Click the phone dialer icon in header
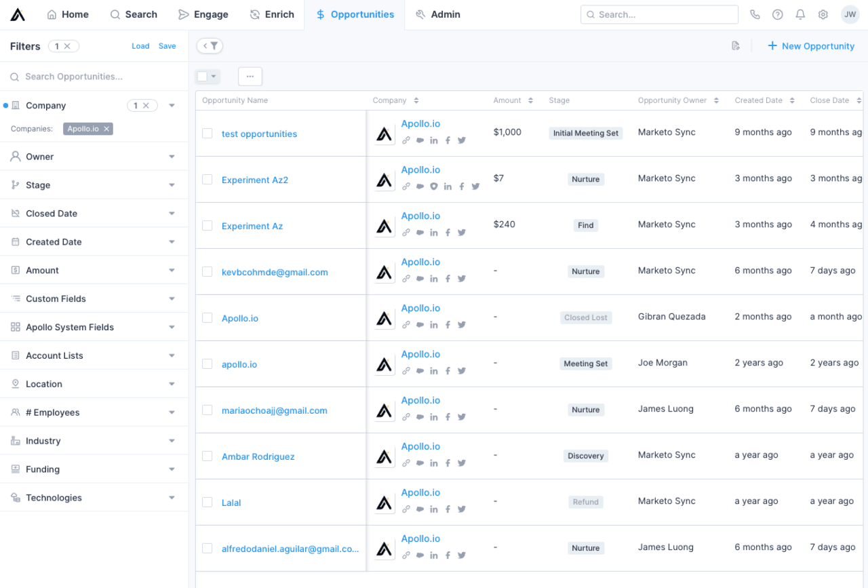Image resolution: width=868 pixels, height=588 pixels. pyautogui.click(x=755, y=15)
